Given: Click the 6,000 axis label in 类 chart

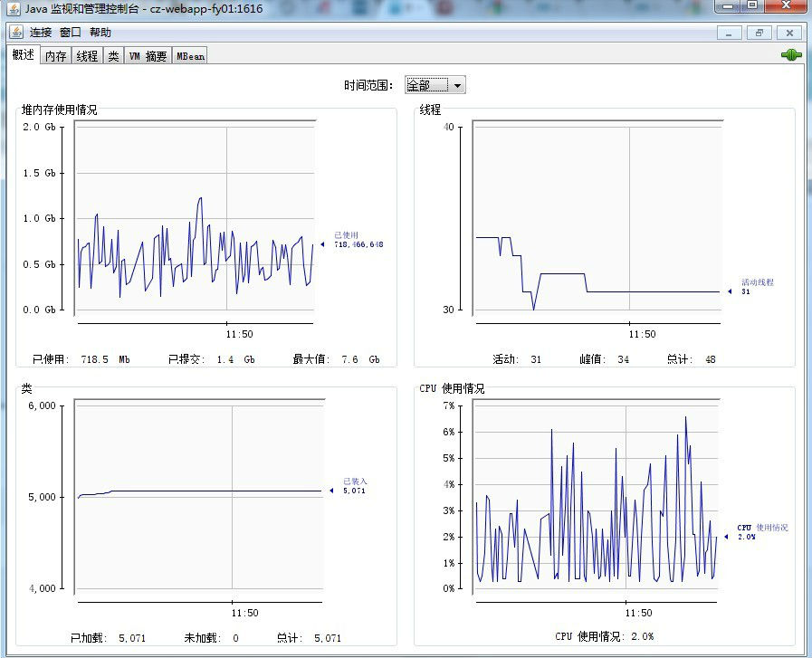Looking at the screenshot, I should click(42, 405).
